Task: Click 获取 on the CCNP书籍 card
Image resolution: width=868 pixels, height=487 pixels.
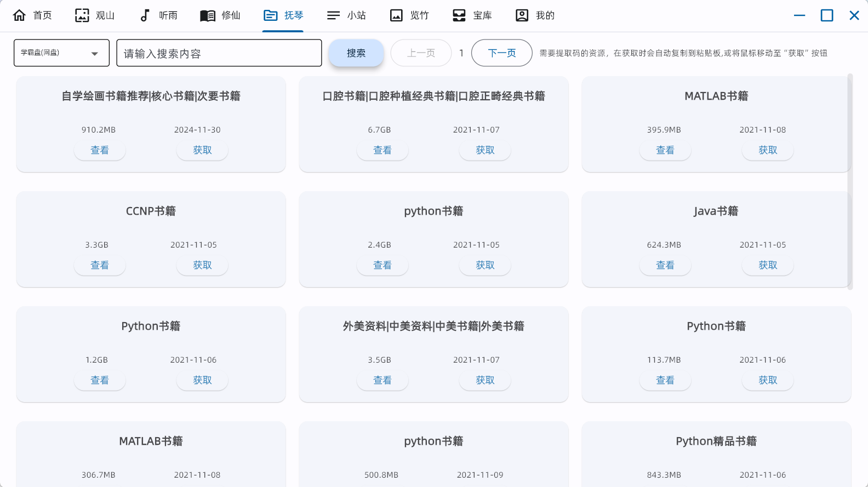Action: click(202, 265)
